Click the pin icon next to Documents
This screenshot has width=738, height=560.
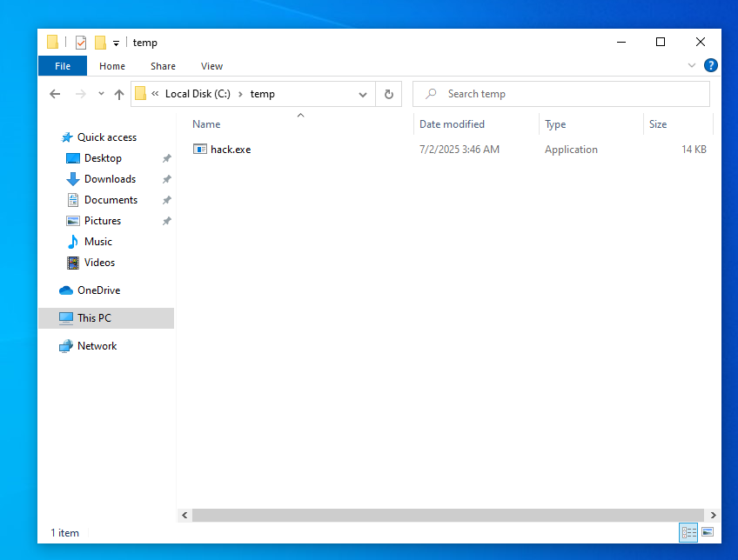(166, 200)
